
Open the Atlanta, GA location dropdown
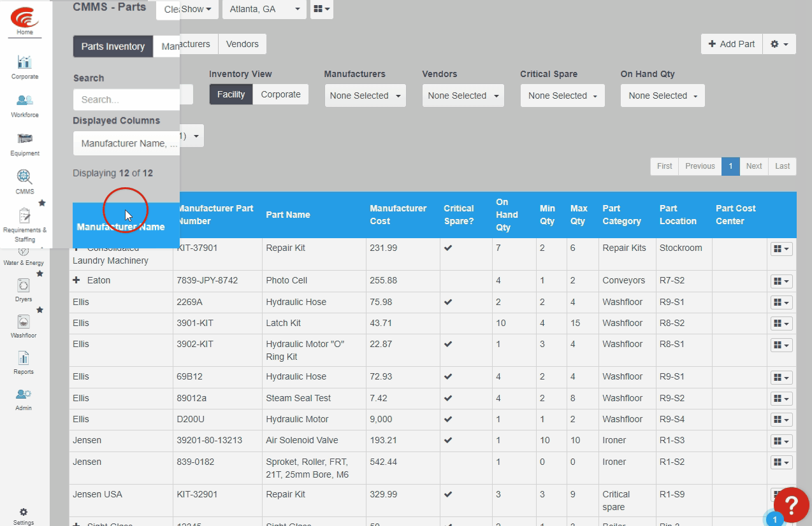(264, 10)
